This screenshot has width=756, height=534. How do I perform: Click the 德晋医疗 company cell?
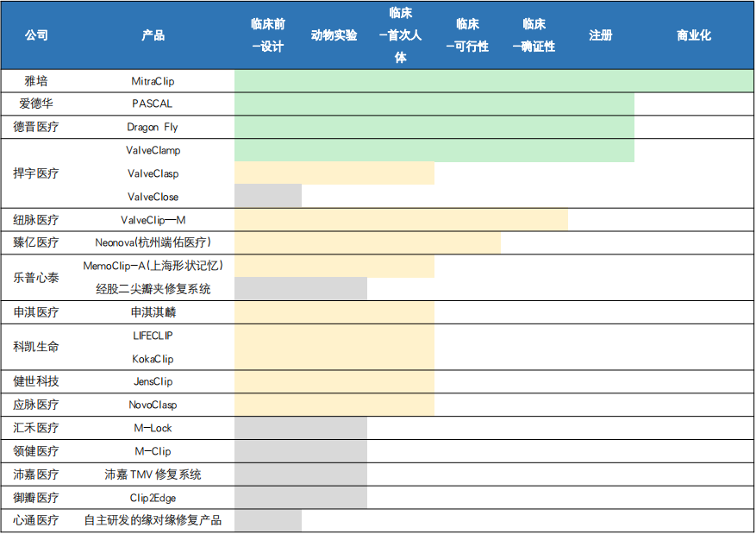36,127
